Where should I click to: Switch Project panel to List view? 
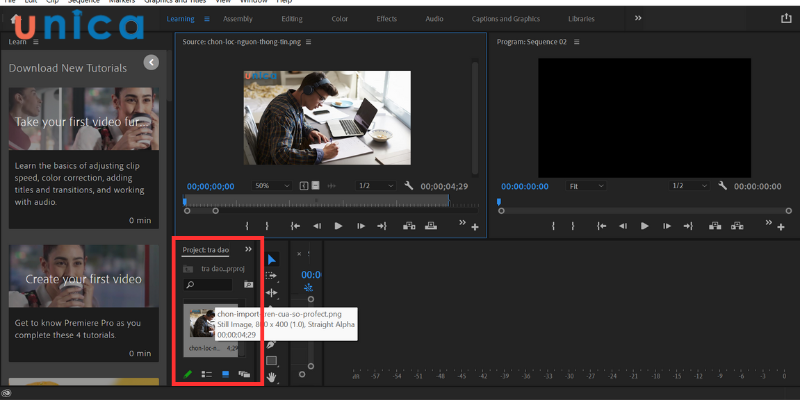pos(207,374)
